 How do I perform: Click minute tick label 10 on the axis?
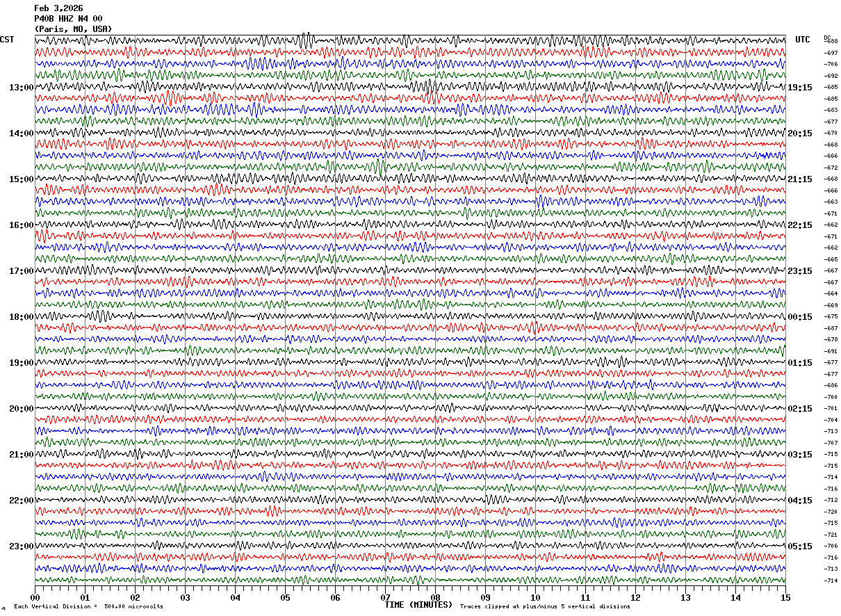[535, 597]
